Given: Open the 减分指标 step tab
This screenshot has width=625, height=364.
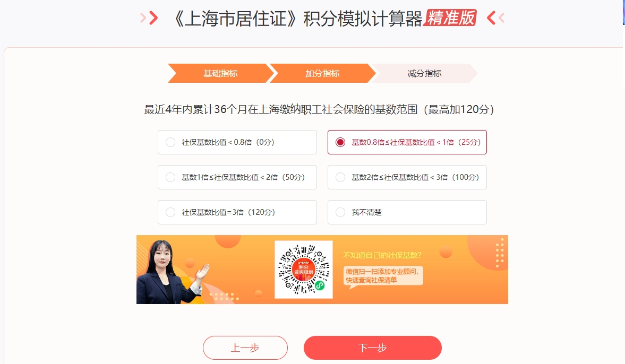Looking at the screenshot, I should click(424, 73).
